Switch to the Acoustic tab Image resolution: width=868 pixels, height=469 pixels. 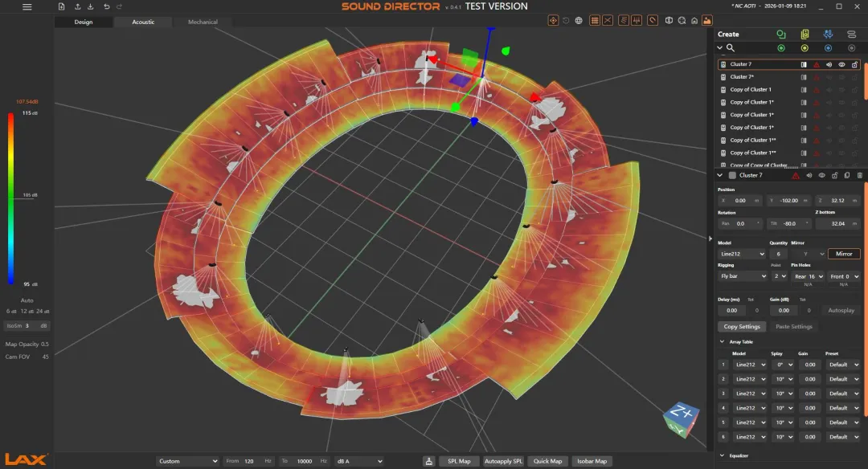click(143, 22)
